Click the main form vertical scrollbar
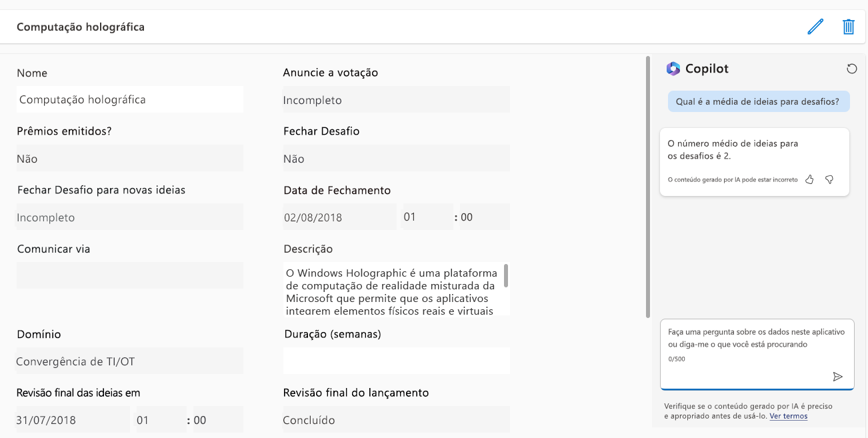This screenshot has width=868, height=438. 648,187
